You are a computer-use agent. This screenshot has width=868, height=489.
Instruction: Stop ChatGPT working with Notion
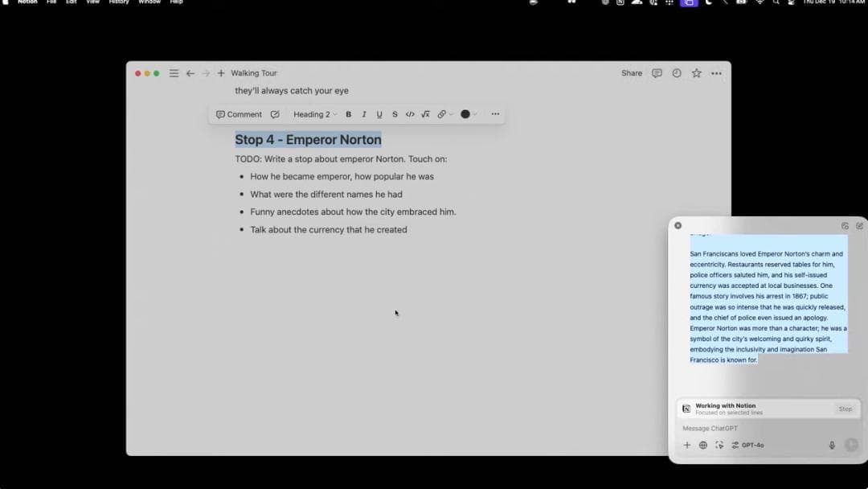[x=845, y=409]
